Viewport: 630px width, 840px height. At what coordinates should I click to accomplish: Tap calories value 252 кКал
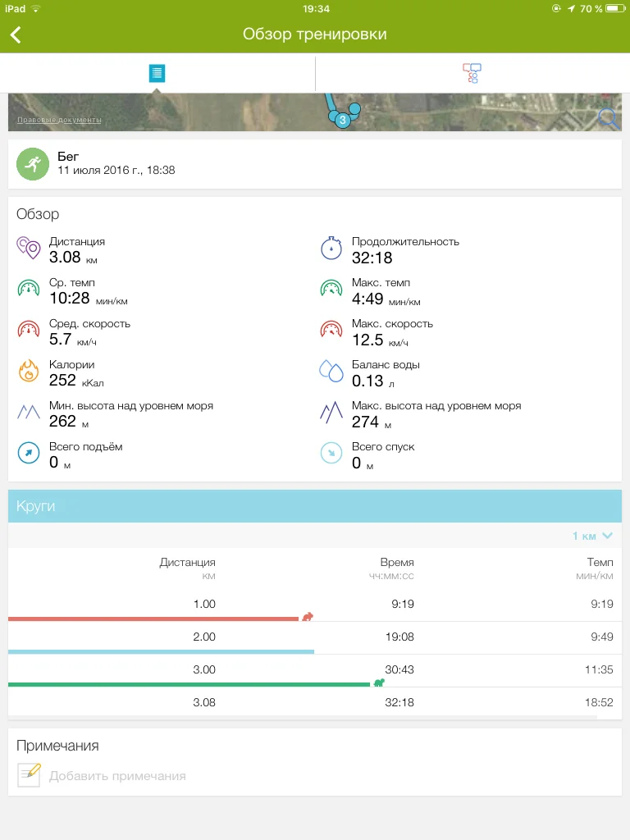click(76, 381)
